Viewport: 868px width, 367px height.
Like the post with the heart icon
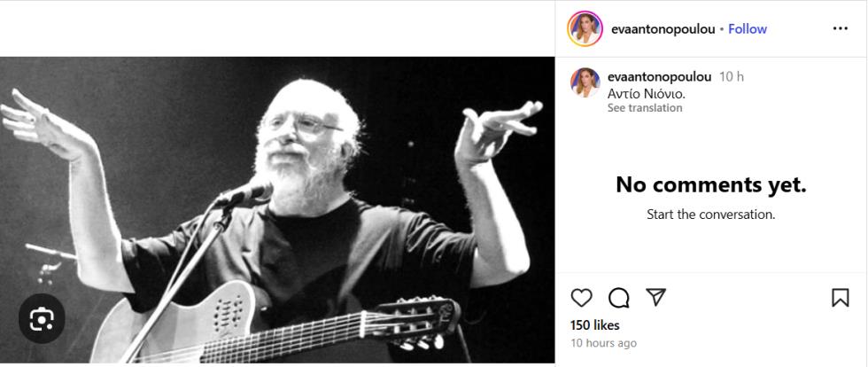[582, 298]
